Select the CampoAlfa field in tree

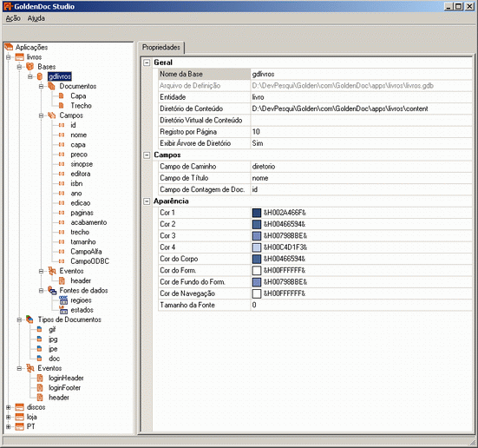click(86, 252)
